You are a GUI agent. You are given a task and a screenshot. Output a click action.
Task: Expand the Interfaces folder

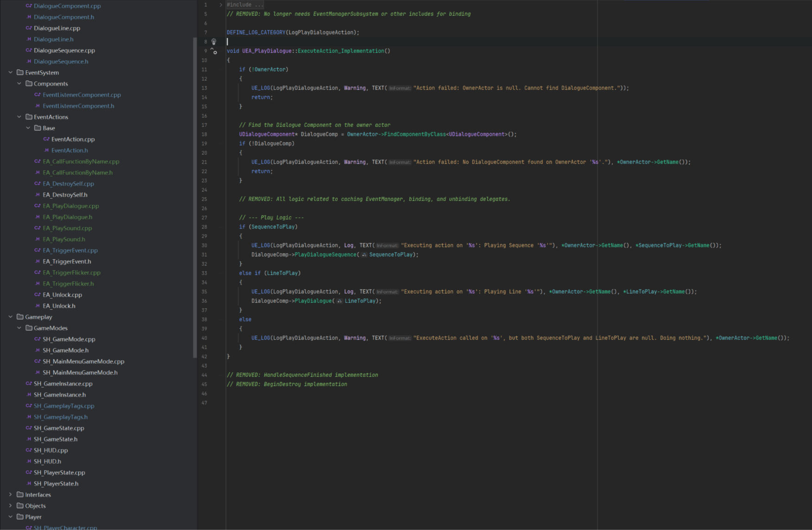point(10,495)
